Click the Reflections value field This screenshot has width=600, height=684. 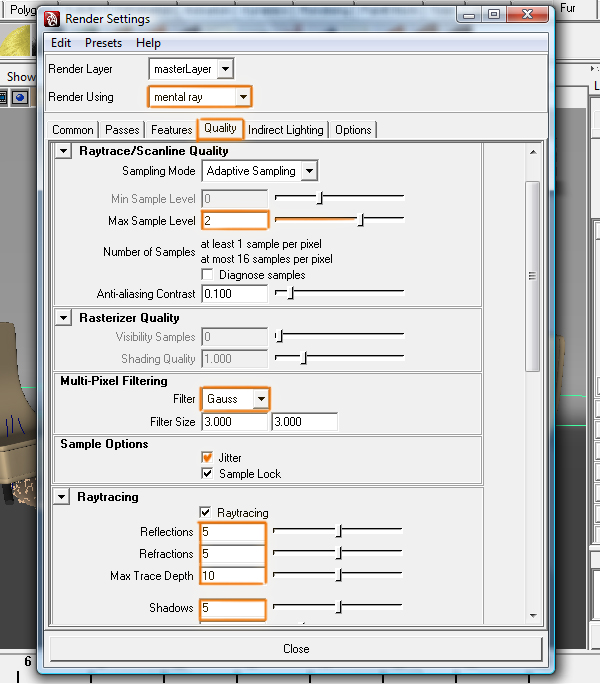click(233, 532)
